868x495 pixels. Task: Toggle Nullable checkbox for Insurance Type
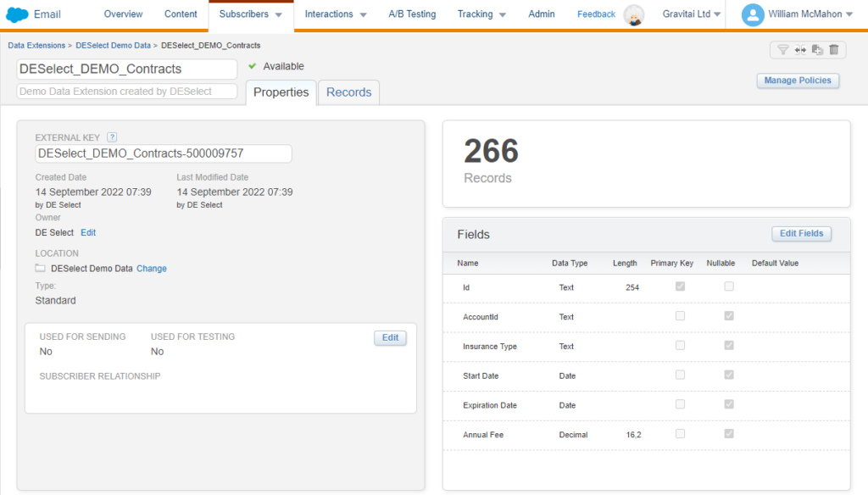coord(729,346)
